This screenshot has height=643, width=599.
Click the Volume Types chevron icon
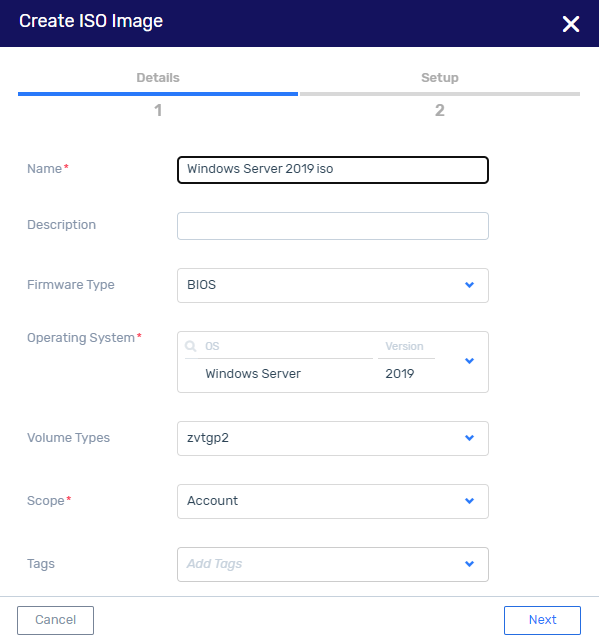(469, 438)
